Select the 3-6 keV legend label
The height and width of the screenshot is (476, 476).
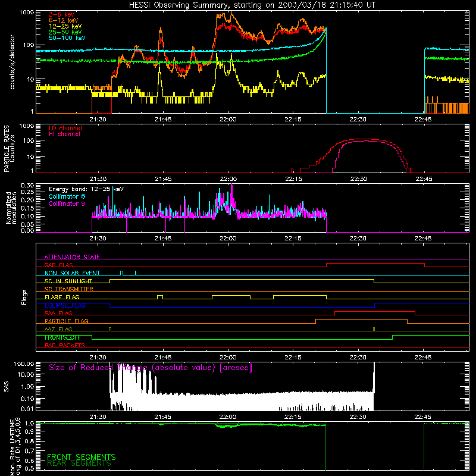62,14
